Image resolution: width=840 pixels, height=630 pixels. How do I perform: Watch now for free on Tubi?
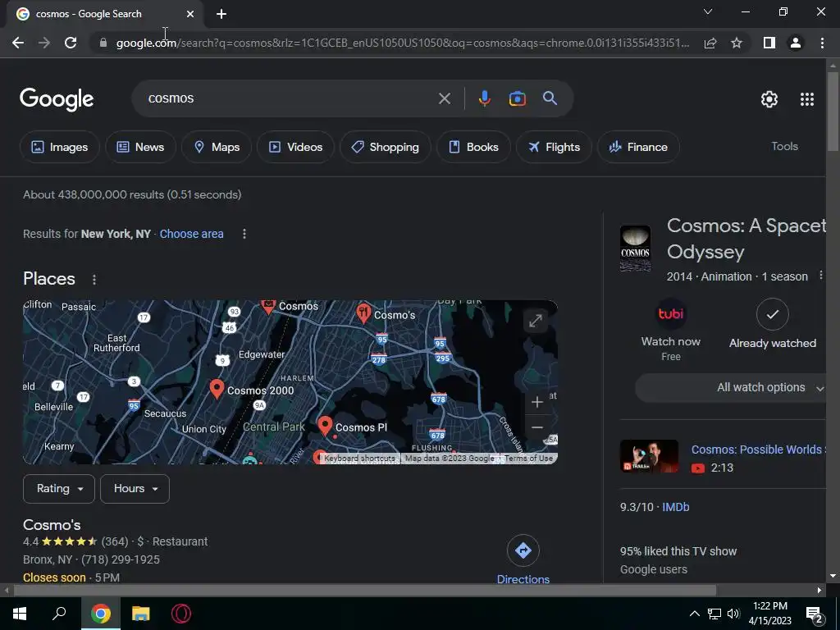tap(671, 330)
